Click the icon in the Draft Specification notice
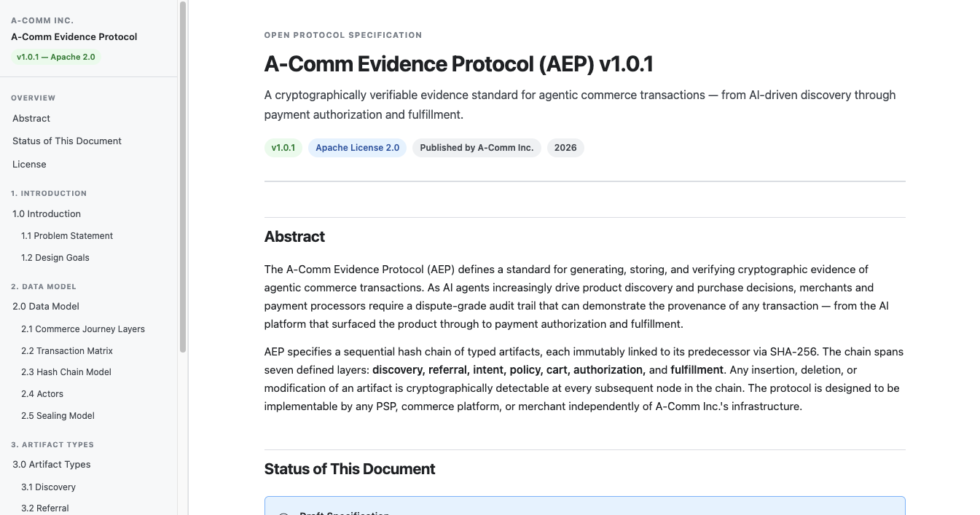The image size is (980, 515). tap(283, 514)
